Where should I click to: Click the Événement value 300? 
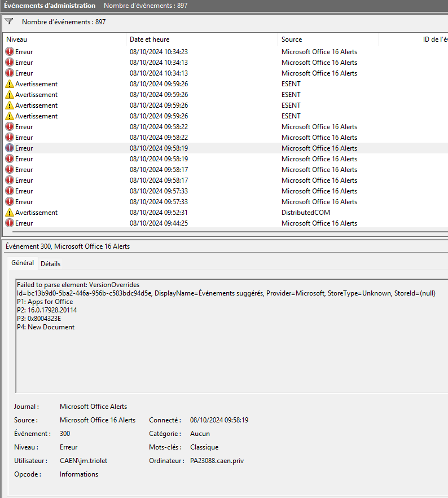click(65, 434)
